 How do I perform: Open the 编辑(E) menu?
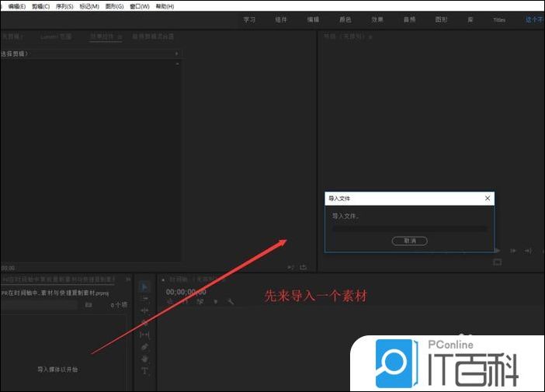(x=17, y=6)
